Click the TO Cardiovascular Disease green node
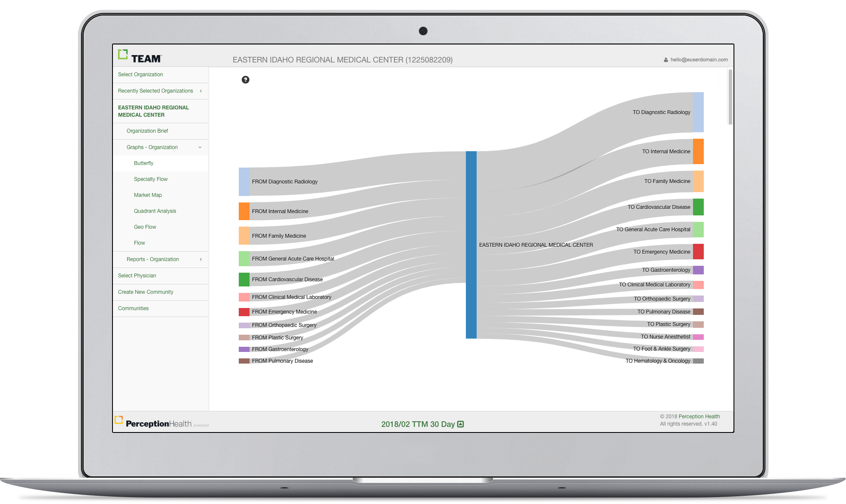 698,207
